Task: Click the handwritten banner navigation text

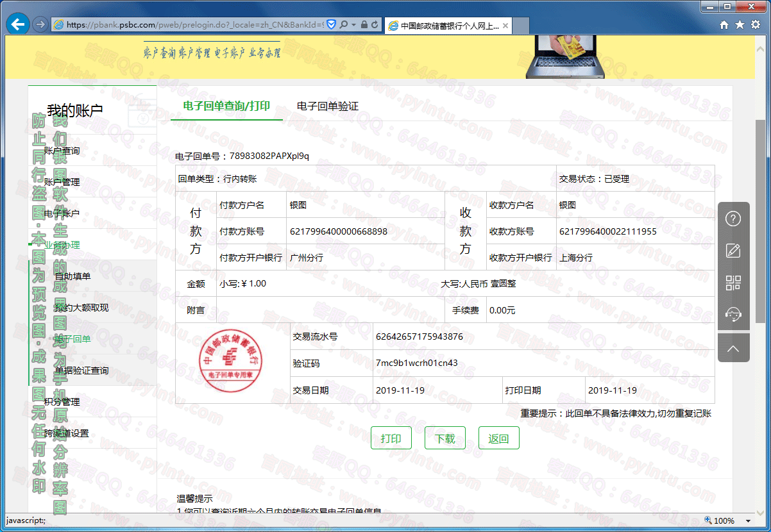Action: [212, 53]
